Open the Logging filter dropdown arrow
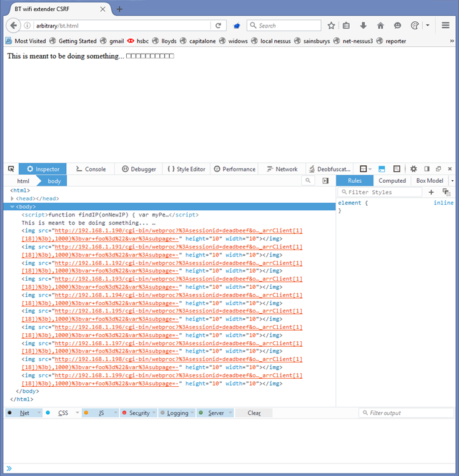Screen dimensions: 459x476 pyautogui.click(x=192, y=413)
